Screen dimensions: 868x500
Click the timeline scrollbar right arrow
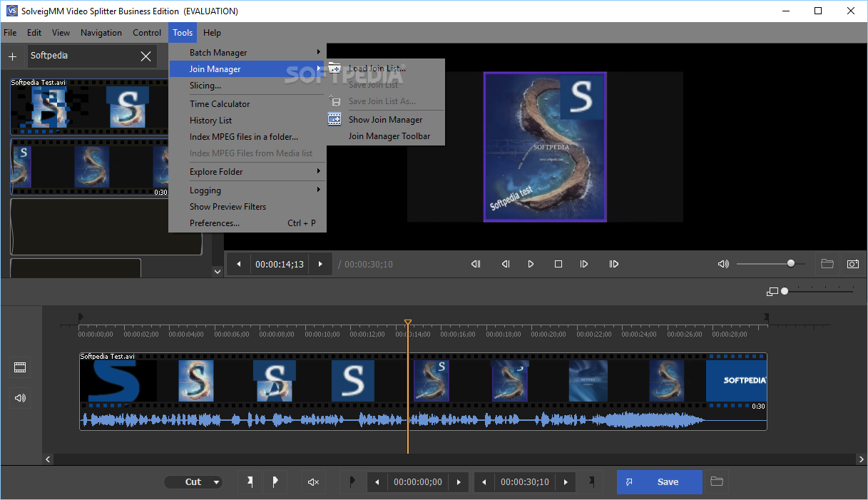862,460
